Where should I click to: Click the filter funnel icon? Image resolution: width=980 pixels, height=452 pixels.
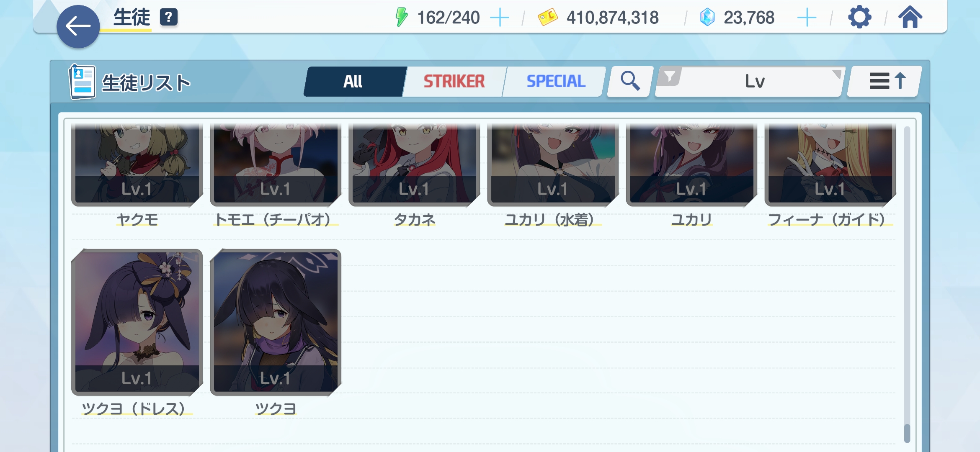(x=670, y=77)
